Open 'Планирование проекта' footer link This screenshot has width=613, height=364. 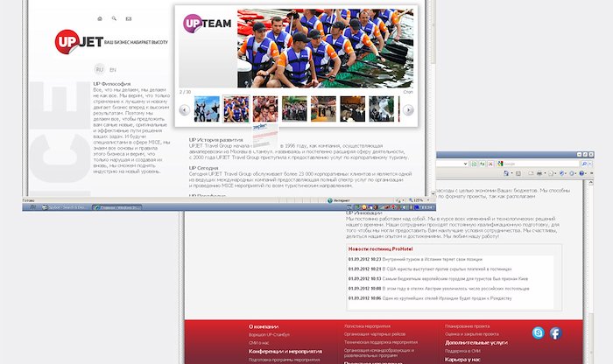[x=467, y=326]
